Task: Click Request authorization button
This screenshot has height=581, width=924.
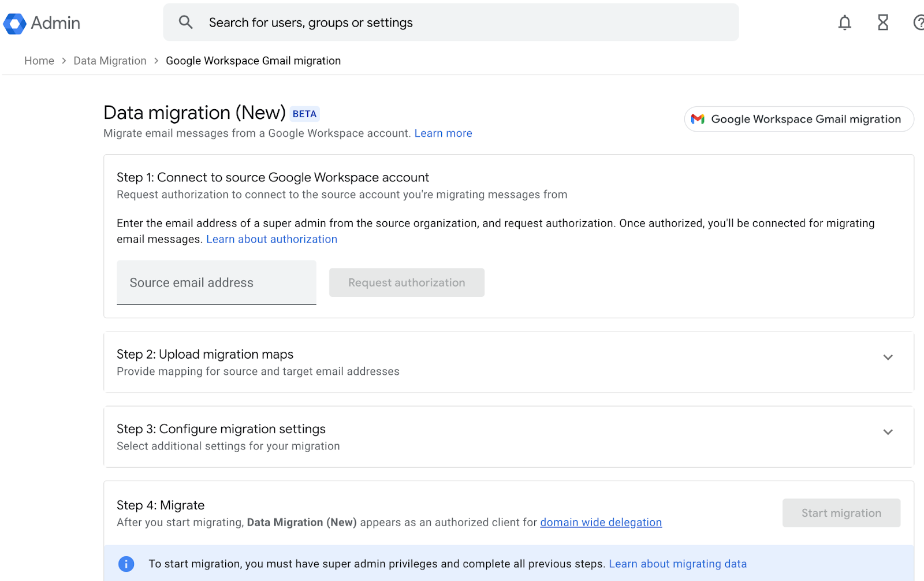Action: [x=407, y=282]
